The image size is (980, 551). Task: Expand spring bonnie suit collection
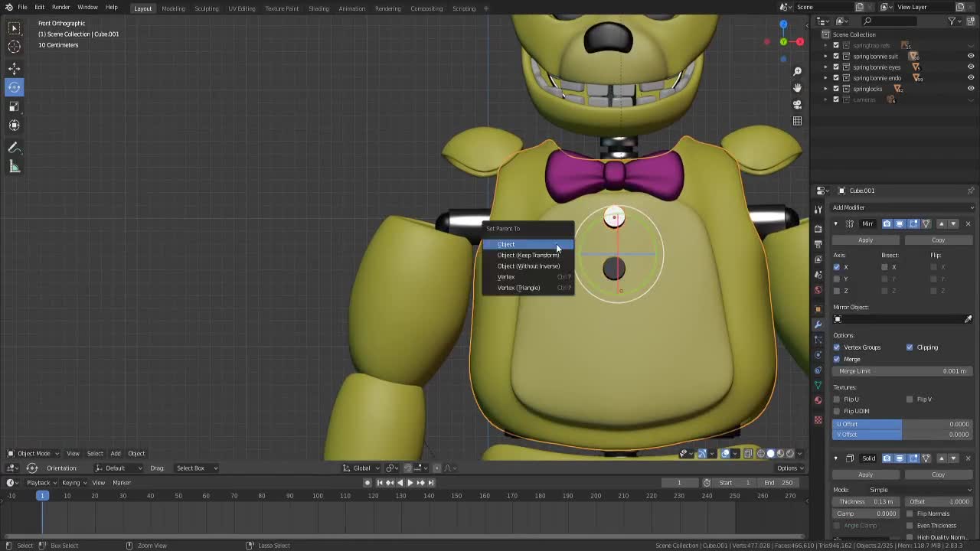(x=826, y=56)
